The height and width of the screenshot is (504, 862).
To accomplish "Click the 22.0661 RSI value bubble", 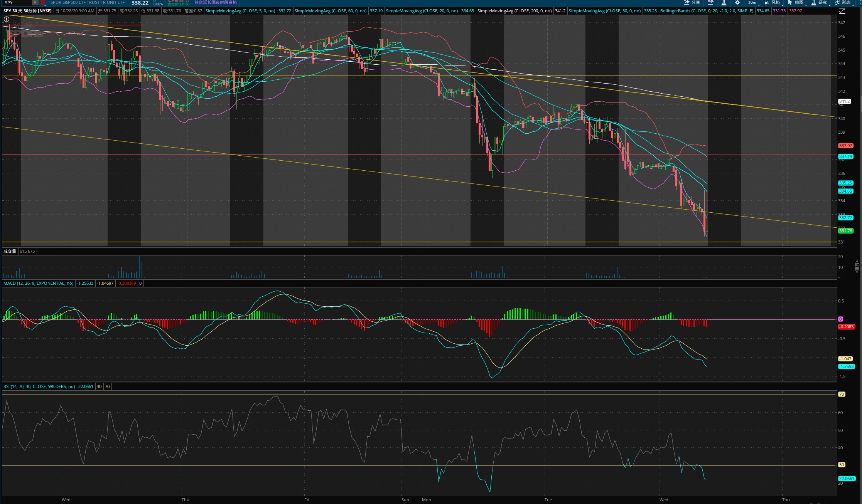I will pos(847,479).
